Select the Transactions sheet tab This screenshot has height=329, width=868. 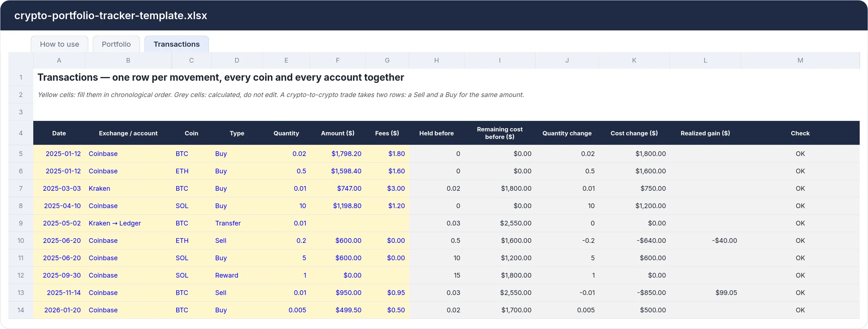pos(176,44)
